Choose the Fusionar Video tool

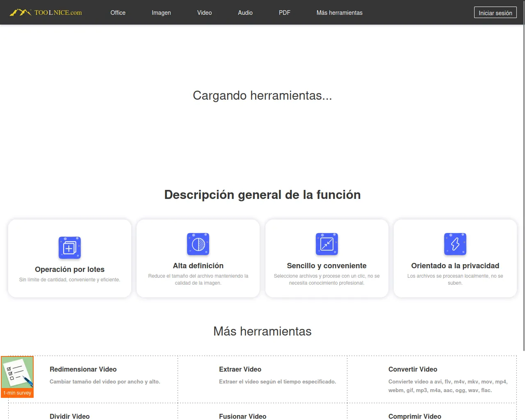tap(242, 416)
